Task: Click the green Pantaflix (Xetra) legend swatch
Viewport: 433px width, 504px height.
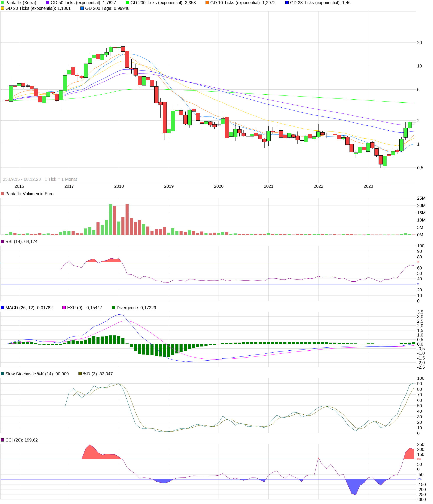Action: (3, 3)
